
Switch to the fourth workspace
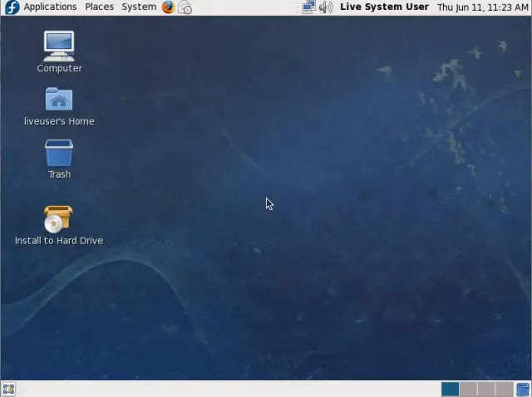[x=505, y=389]
